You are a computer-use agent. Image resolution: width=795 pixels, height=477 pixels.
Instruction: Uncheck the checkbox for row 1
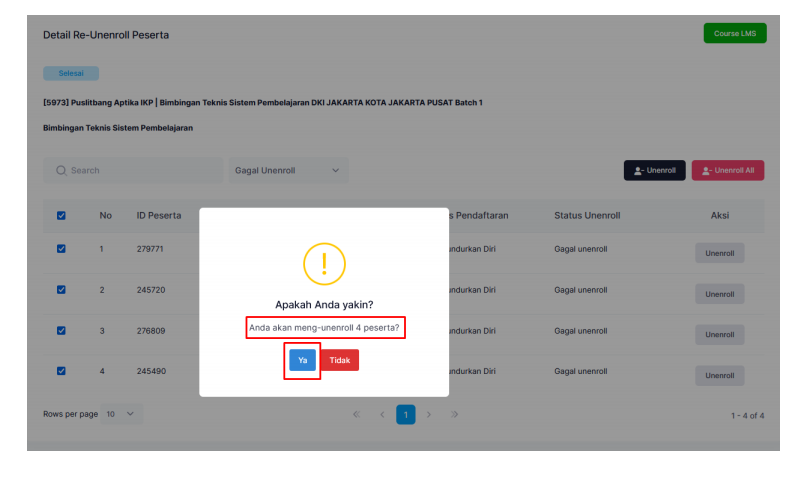click(61, 249)
